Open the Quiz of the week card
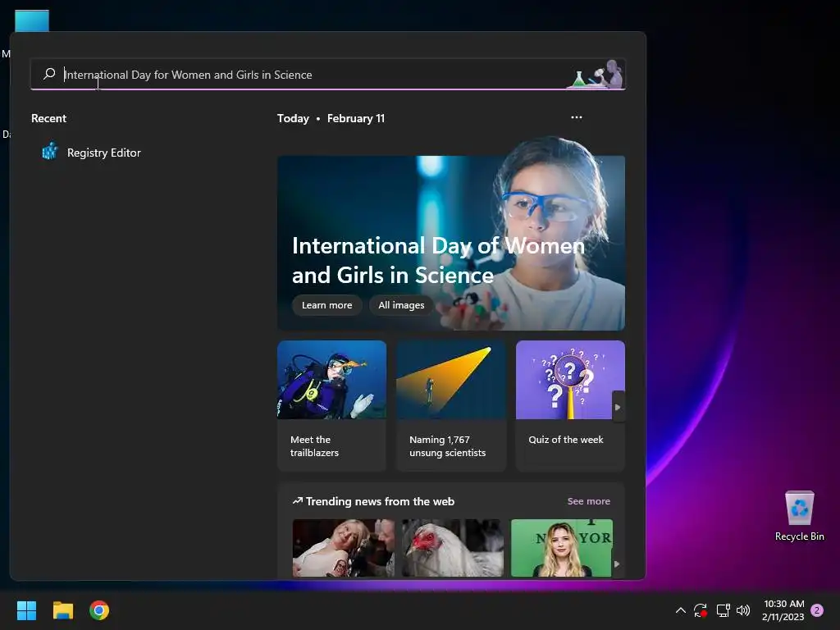This screenshot has height=630, width=840. click(570, 405)
